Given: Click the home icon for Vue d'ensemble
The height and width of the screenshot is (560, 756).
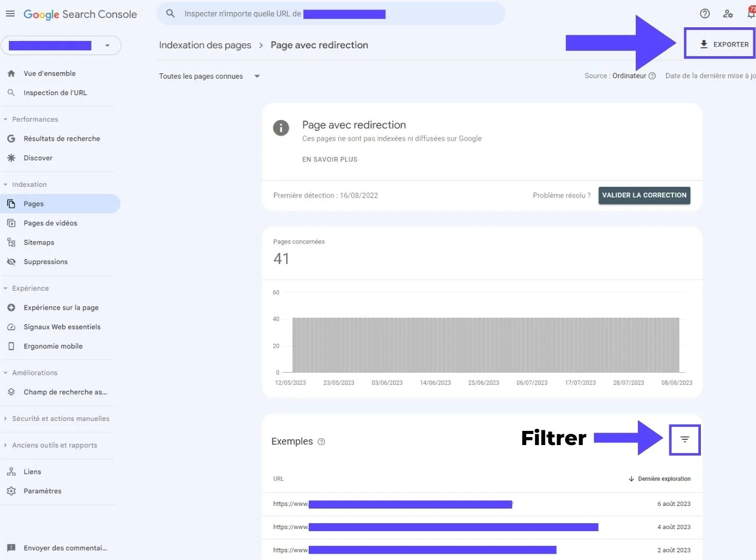Looking at the screenshot, I should point(11,73).
